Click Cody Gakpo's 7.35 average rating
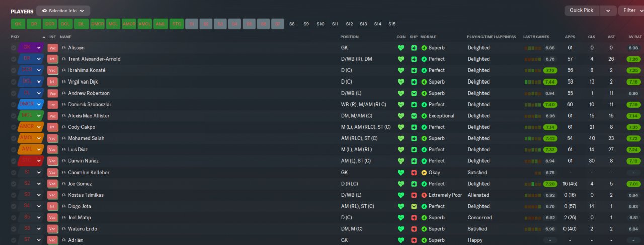The height and width of the screenshot is (245, 644). 634,127
